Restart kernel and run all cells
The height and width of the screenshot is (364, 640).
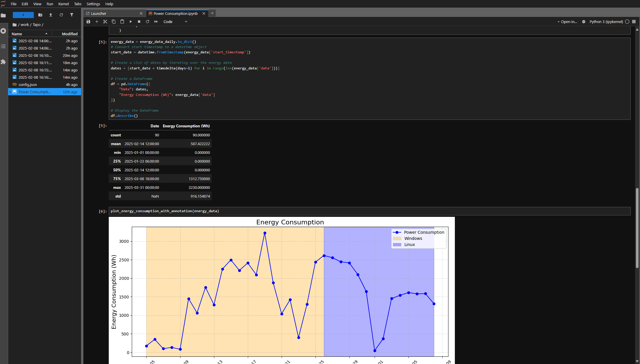[156, 22]
